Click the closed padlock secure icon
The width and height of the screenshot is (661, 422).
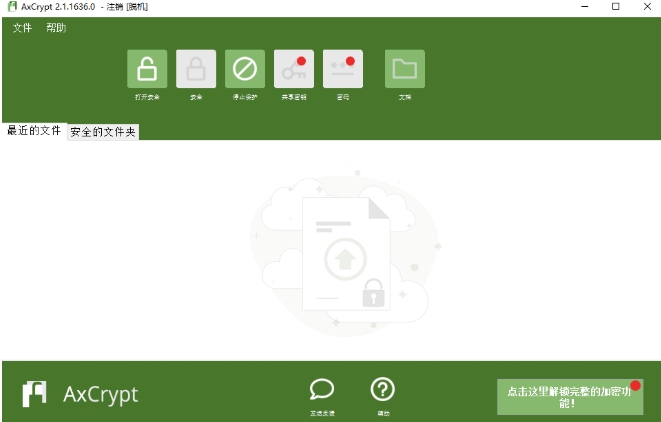[196, 69]
